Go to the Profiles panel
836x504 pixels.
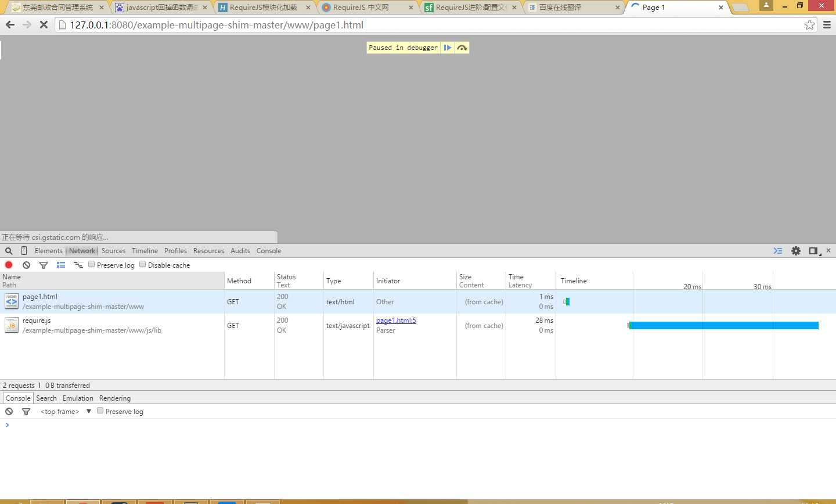(175, 251)
